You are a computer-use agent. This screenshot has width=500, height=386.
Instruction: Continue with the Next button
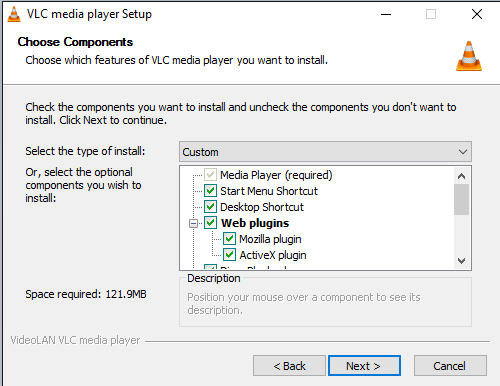tap(364, 366)
